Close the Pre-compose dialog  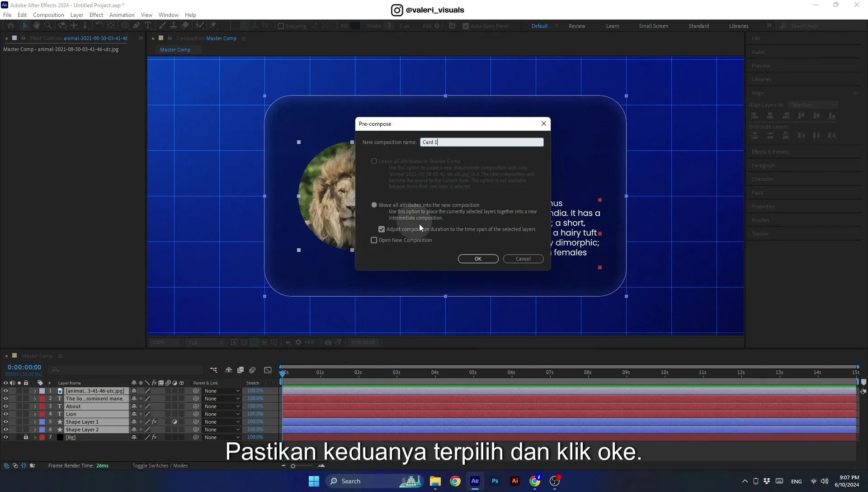click(544, 123)
